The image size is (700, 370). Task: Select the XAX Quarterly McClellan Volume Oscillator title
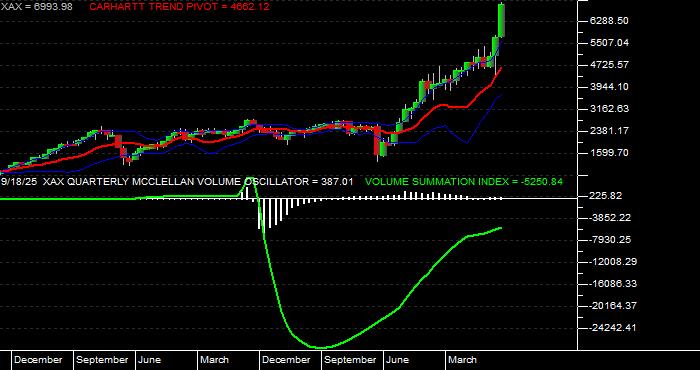pyautogui.click(x=198, y=182)
